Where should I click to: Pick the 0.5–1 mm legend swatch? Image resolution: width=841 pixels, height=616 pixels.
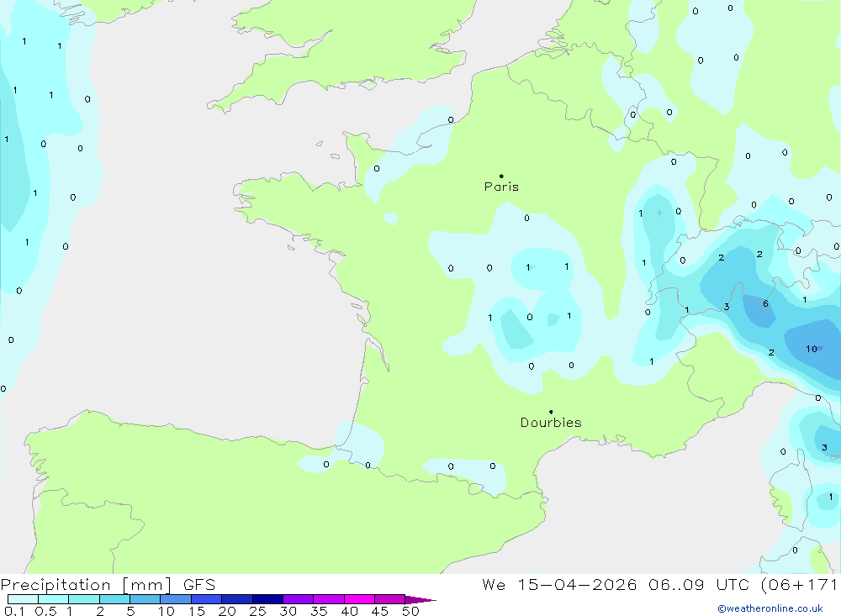[54, 599]
